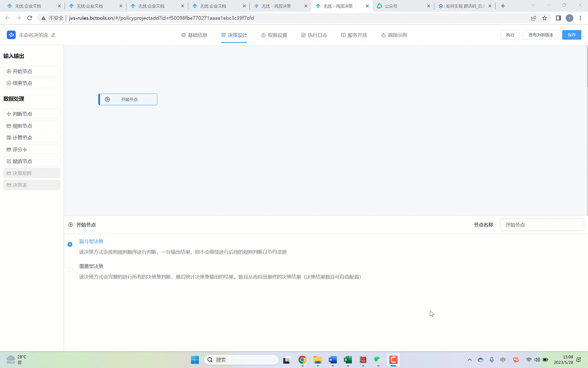Select 结束节点 in the sidebar palette
This screenshot has height=368, width=588.
pos(32,83)
